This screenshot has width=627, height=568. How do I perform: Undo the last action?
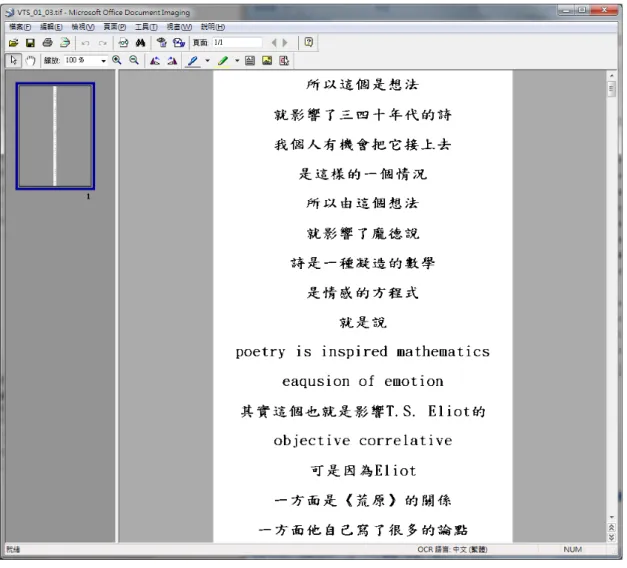86,43
